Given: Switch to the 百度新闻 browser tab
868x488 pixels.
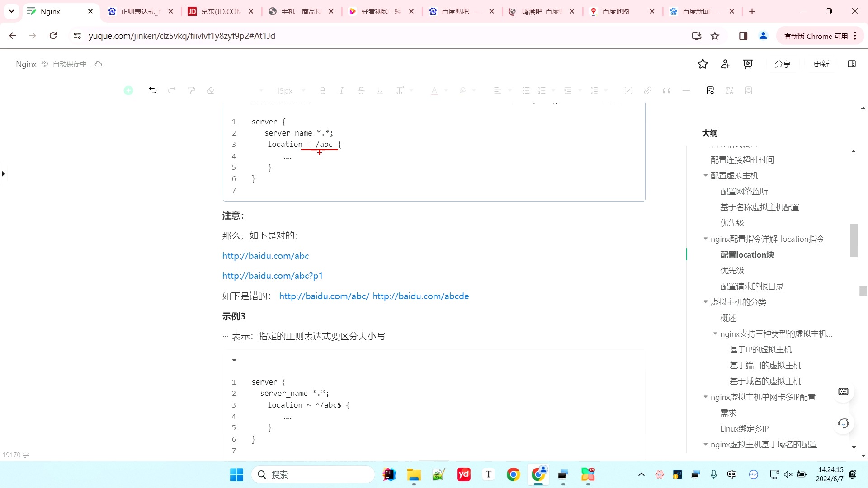Looking at the screenshot, I should point(702,11).
